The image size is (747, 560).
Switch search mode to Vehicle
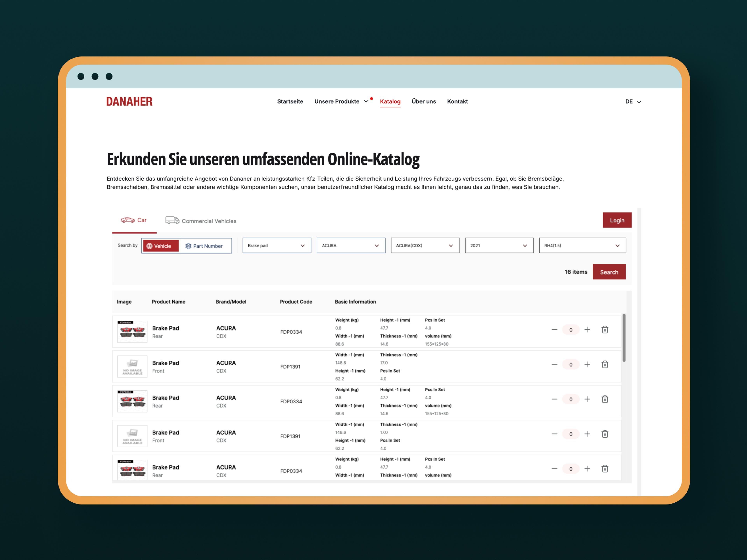[160, 246]
